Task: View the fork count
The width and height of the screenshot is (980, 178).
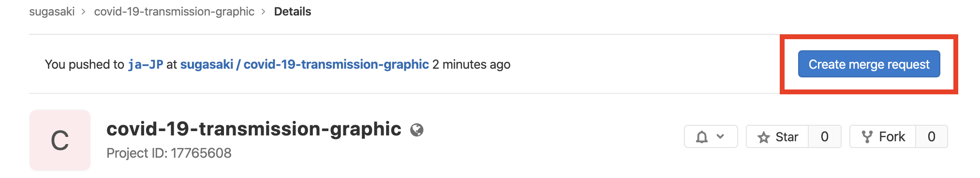Action: 932,137
